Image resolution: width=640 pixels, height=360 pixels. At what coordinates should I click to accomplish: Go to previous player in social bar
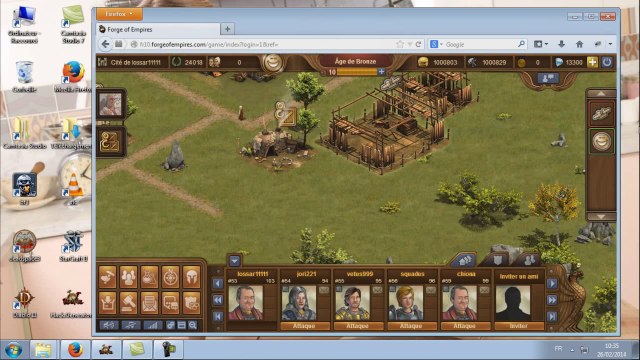point(218,283)
